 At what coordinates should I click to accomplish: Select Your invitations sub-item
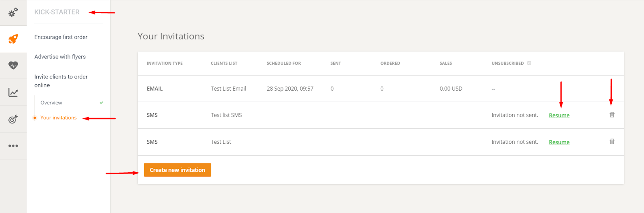pyautogui.click(x=58, y=118)
